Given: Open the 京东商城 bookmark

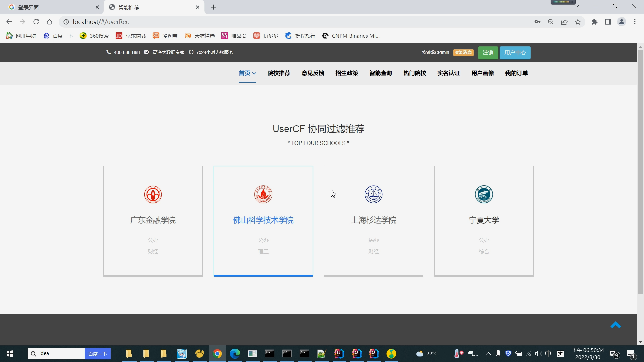Looking at the screenshot, I should [x=131, y=36].
